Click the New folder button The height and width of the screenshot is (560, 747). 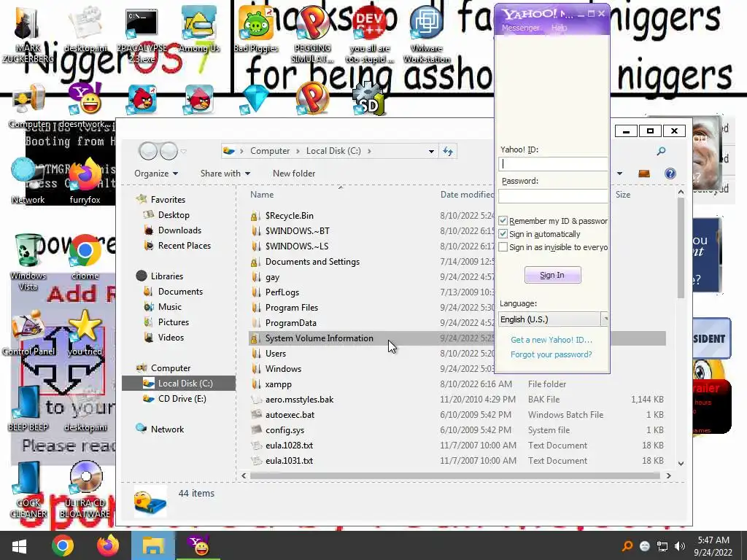(294, 174)
